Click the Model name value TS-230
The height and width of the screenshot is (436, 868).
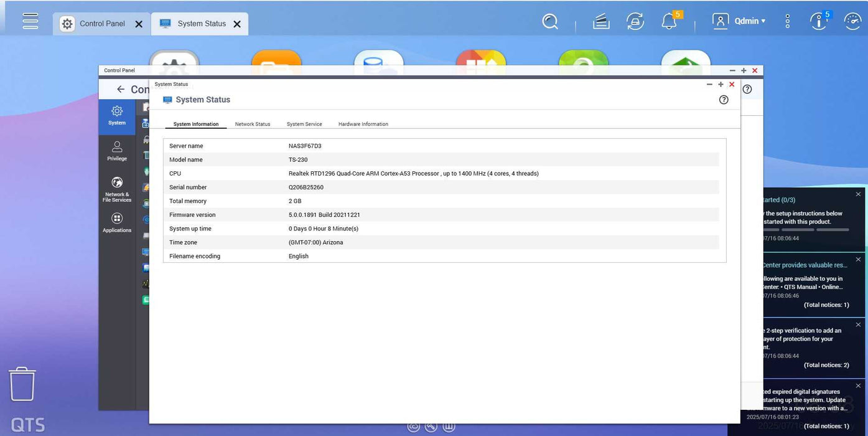(x=298, y=159)
